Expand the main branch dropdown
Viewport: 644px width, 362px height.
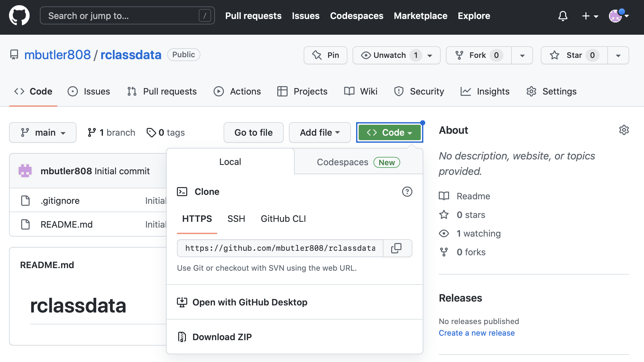(43, 132)
